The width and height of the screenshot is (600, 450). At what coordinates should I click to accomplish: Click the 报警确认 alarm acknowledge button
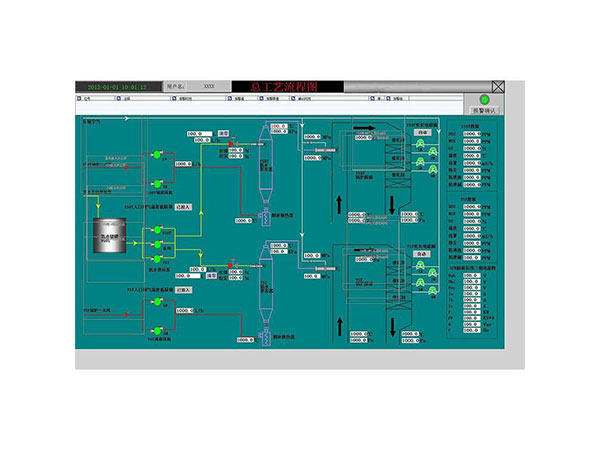tap(487, 110)
